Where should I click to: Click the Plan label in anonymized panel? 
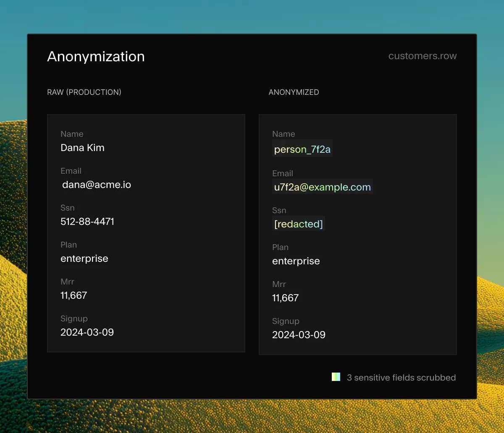coord(280,247)
